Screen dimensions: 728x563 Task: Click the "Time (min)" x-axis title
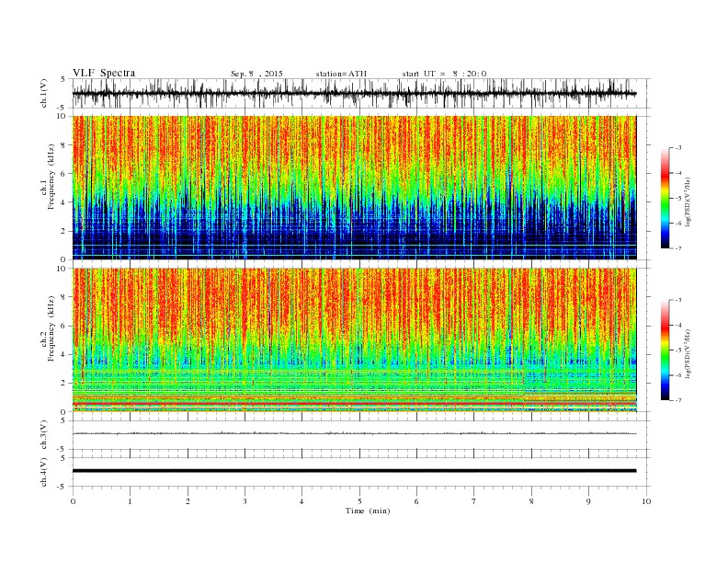coord(368,511)
